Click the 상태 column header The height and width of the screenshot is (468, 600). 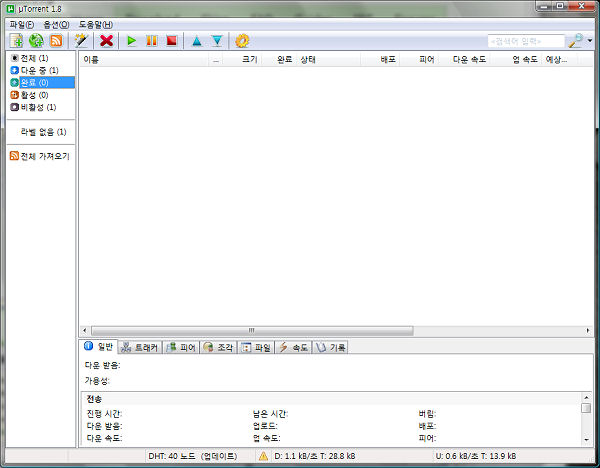coord(329,60)
